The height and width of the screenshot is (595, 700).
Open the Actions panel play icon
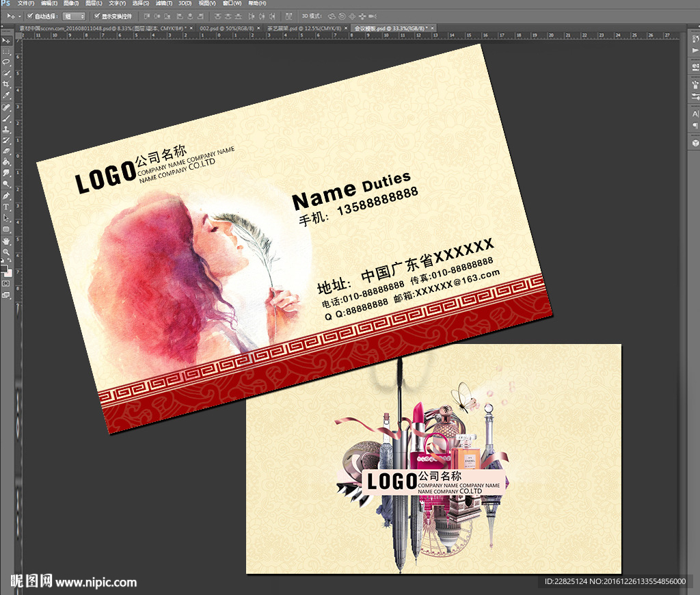tap(695, 51)
